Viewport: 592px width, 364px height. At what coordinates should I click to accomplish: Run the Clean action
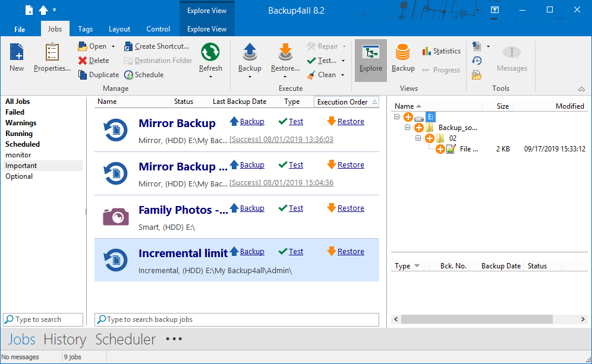(322, 75)
